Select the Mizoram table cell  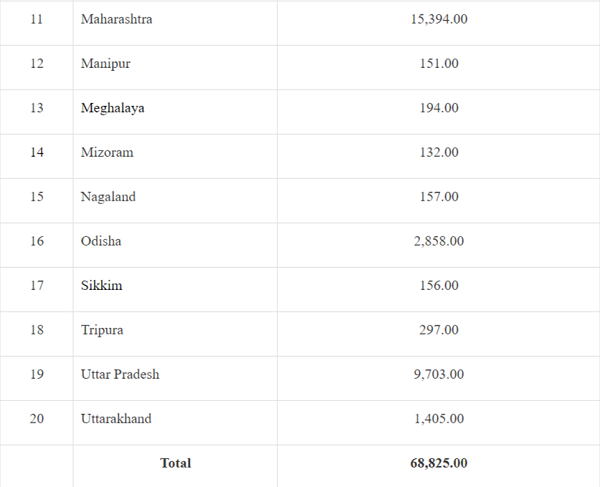coord(107,152)
